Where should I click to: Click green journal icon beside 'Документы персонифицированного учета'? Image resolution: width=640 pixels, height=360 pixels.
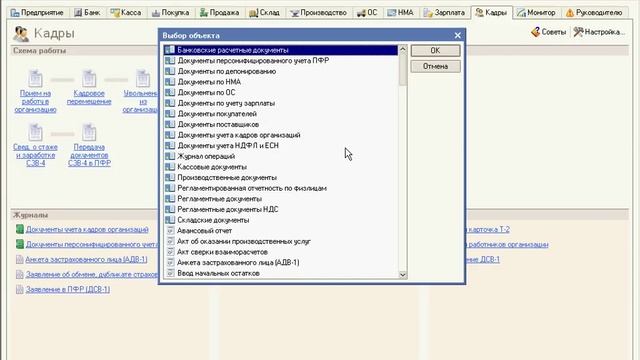[x=19, y=244]
